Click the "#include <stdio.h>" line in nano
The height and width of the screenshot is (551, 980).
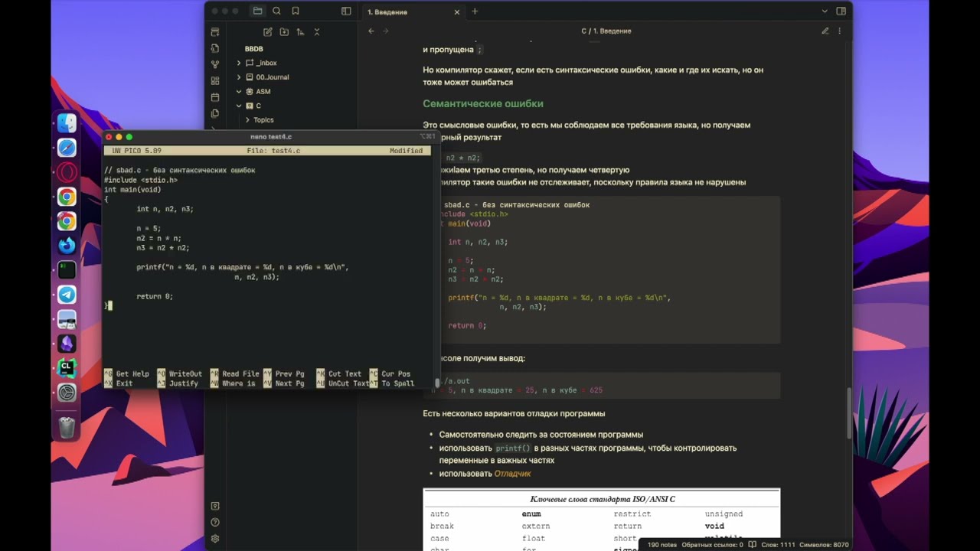141,180
